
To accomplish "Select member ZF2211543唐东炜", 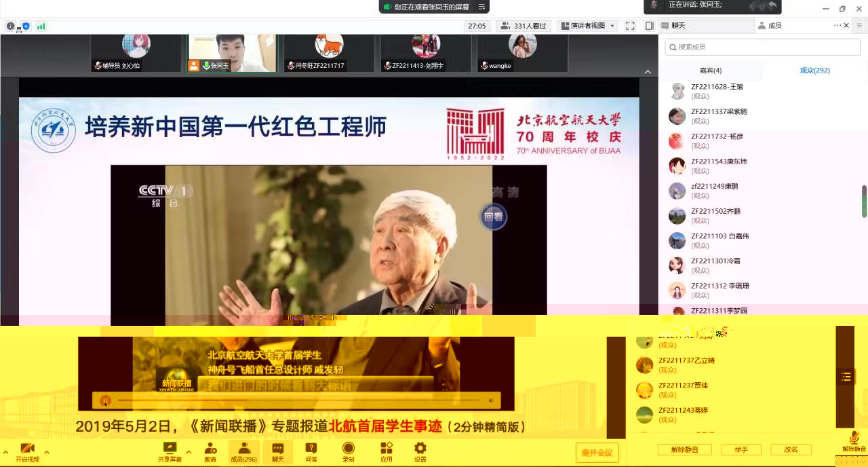I will 759,166.
